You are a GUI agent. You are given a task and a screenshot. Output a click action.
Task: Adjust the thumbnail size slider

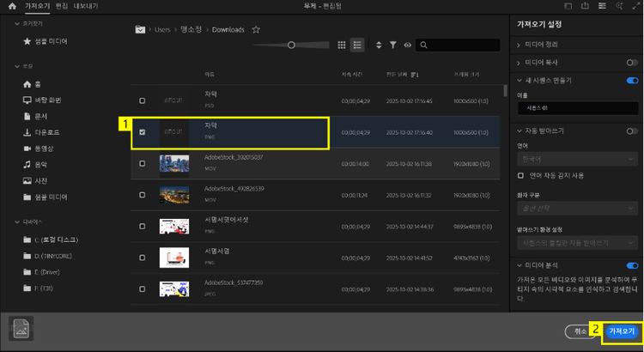(291, 46)
